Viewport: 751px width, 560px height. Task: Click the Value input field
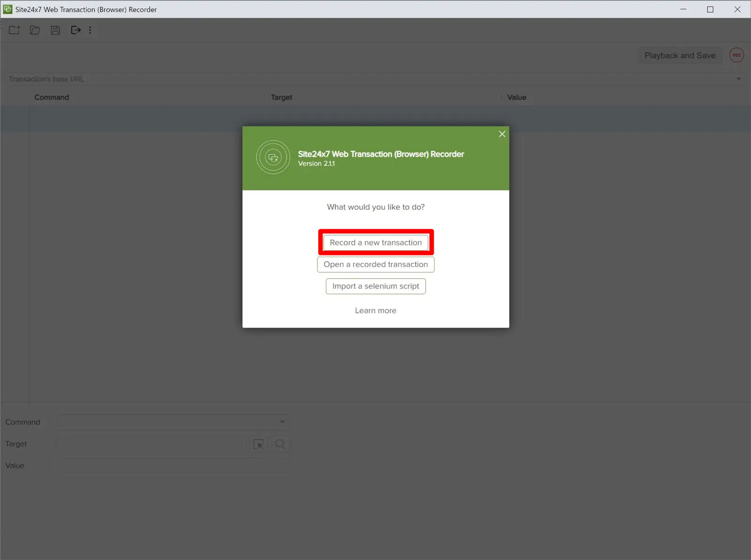pos(172,466)
